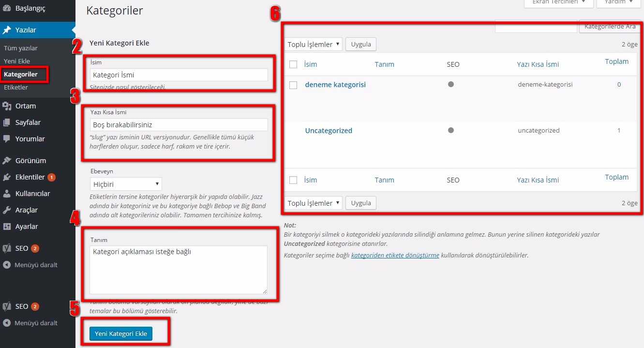The width and height of the screenshot is (644, 348).
Task: Click the lower SEO Yoast icon
Action: [7, 306]
